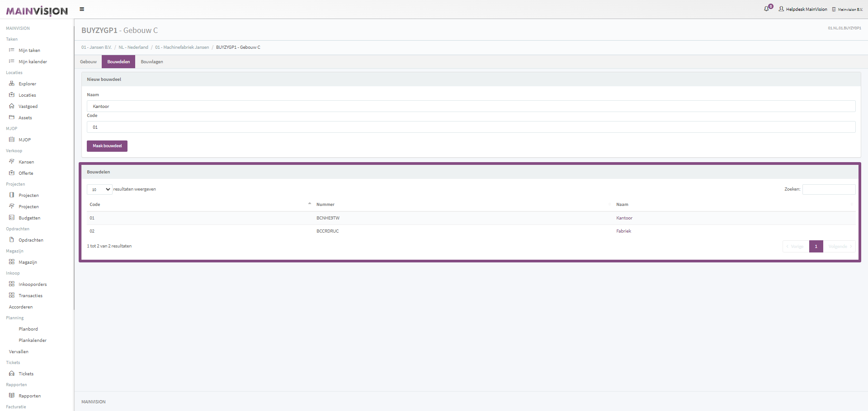Image resolution: width=868 pixels, height=411 pixels.
Task: Click the 01.NL.01.BUYZYGP1 location code
Action: click(x=844, y=28)
